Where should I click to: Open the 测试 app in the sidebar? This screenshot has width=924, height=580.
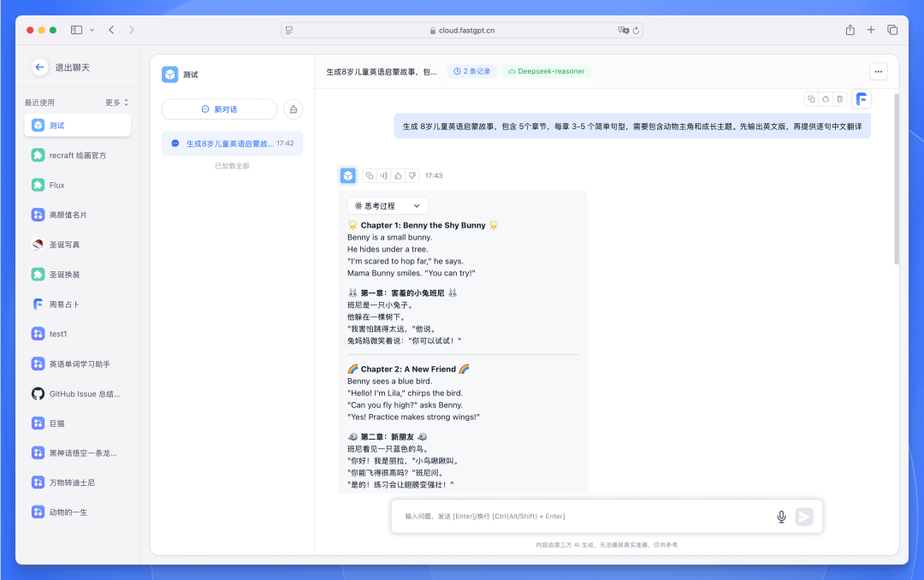(77, 126)
